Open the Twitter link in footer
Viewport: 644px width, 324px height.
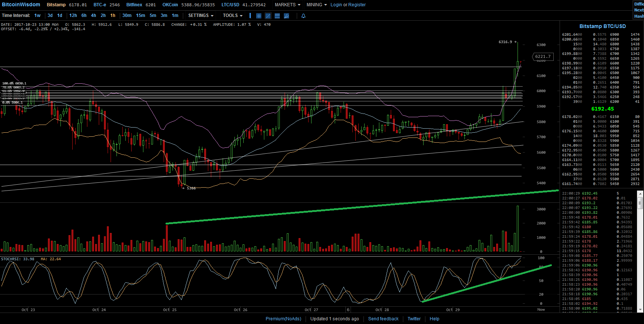414,319
